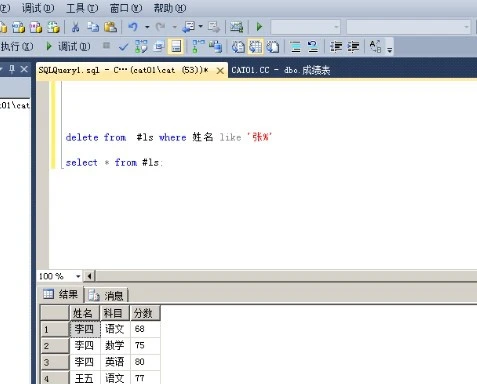Click the Copy icon in toolbar
The width and height of the screenshot is (477, 384).
pos(93,27)
